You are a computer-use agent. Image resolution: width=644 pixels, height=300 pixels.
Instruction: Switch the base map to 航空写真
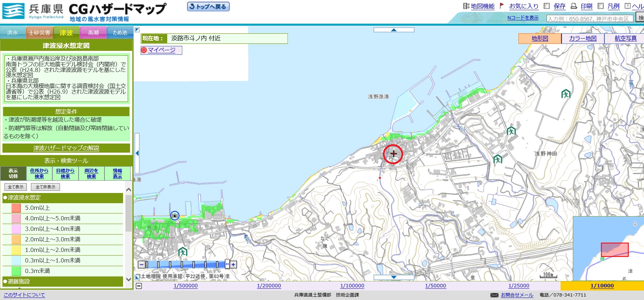tap(625, 38)
